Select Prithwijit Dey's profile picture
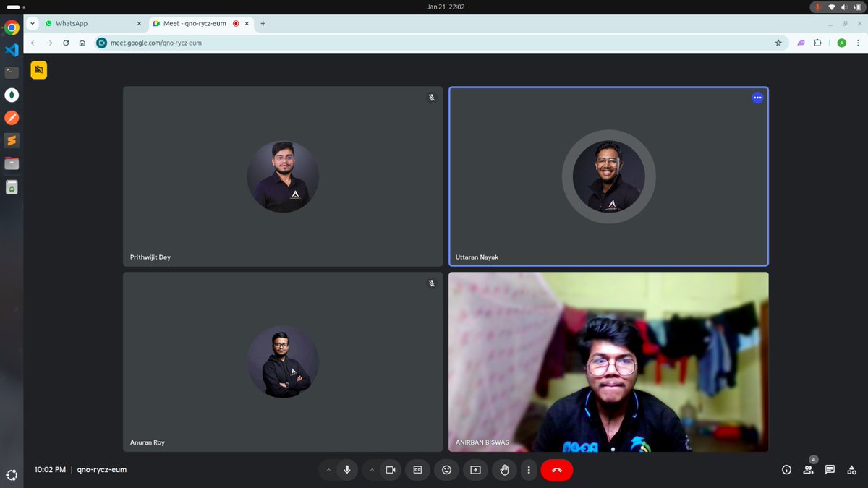The width and height of the screenshot is (868, 488). coord(283,176)
